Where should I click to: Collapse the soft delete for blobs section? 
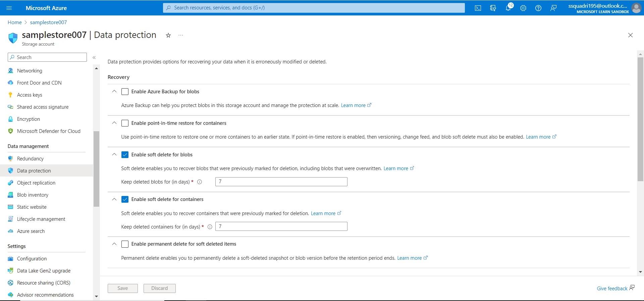(114, 154)
